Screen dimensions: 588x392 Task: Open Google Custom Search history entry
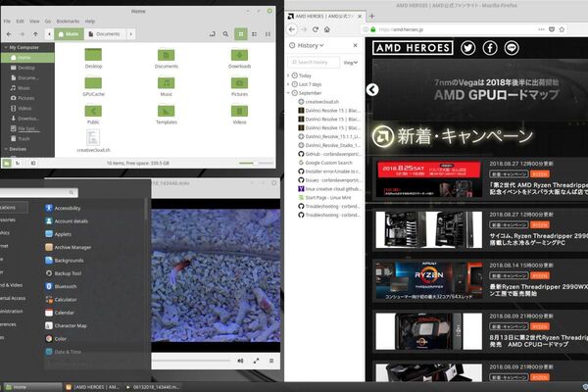point(328,163)
